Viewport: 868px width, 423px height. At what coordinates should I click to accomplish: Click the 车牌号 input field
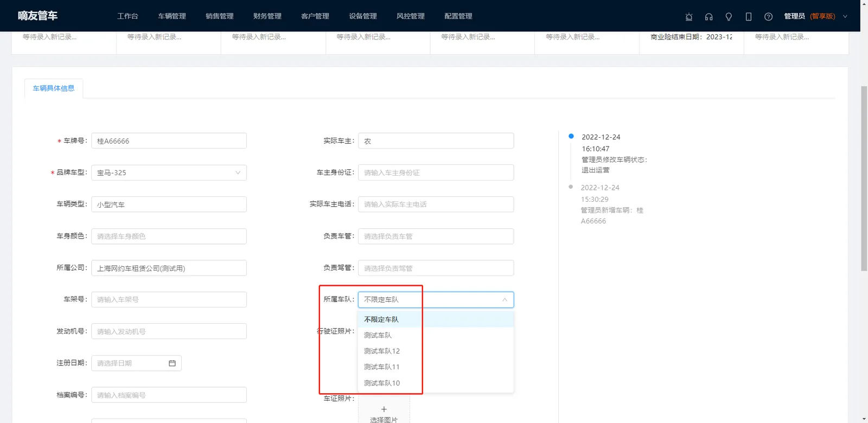click(169, 141)
